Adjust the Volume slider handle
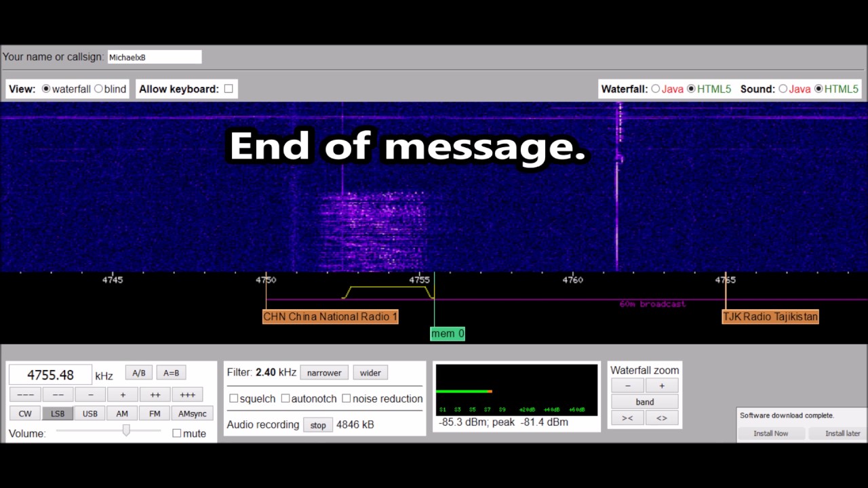The height and width of the screenshot is (488, 868). [x=126, y=430]
